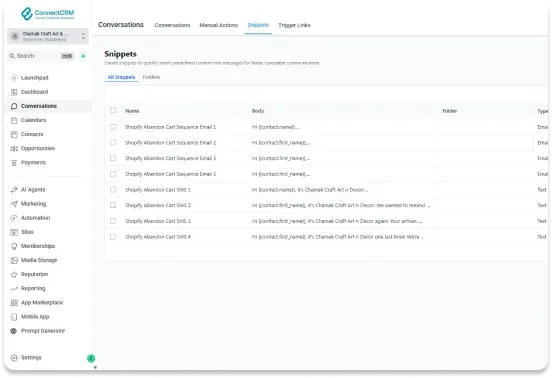The height and width of the screenshot is (378, 552).
Task: Click the ctrlK shortcut badge
Action: [67, 56]
